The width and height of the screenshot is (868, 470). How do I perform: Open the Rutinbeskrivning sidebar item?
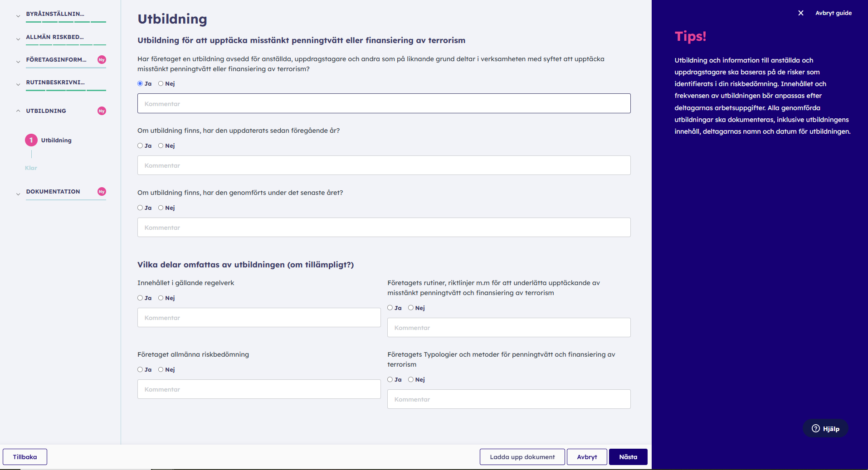(55, 82)
